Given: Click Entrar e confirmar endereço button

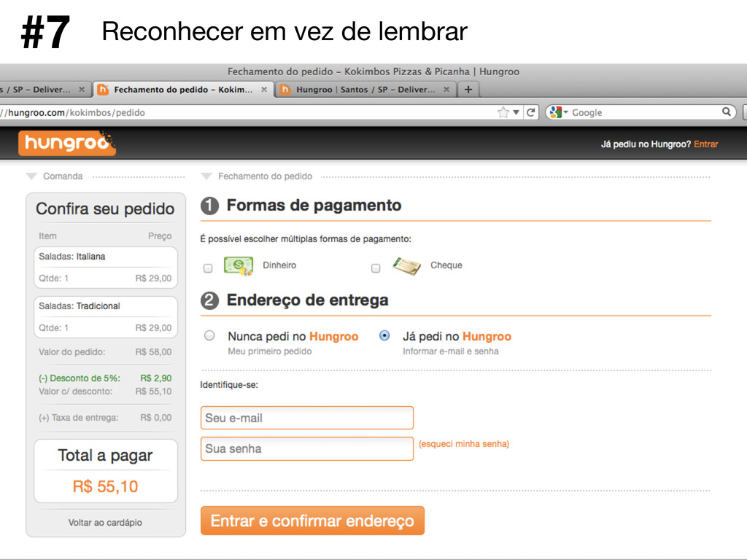Looking at the screenshot, I should point(312,521).
